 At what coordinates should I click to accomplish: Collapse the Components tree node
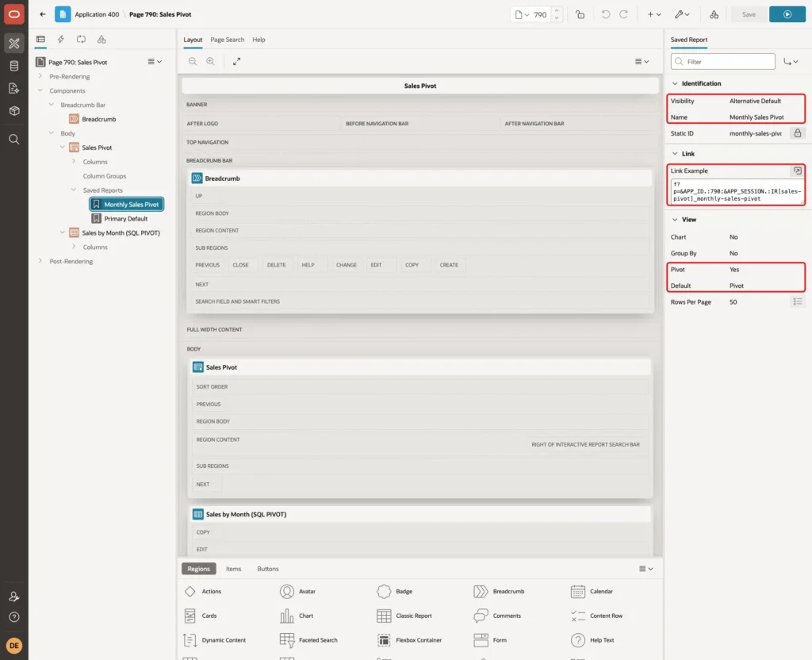click(40, 90)
